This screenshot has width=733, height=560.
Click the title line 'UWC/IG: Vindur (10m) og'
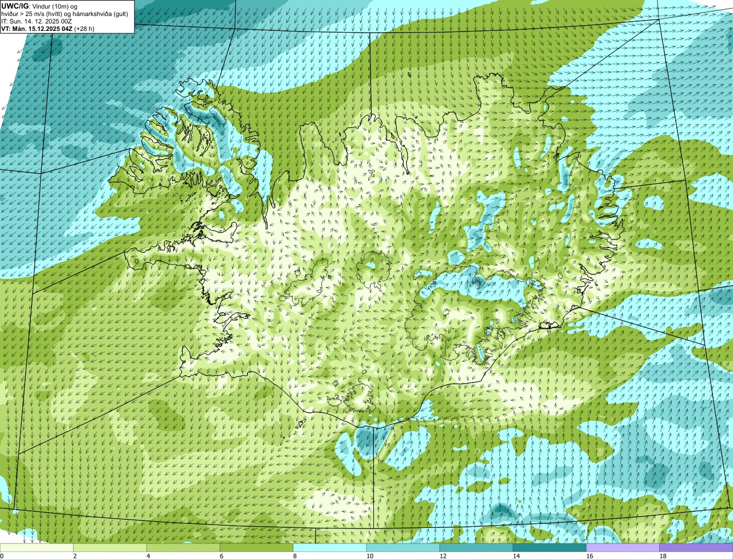[40, 6]
